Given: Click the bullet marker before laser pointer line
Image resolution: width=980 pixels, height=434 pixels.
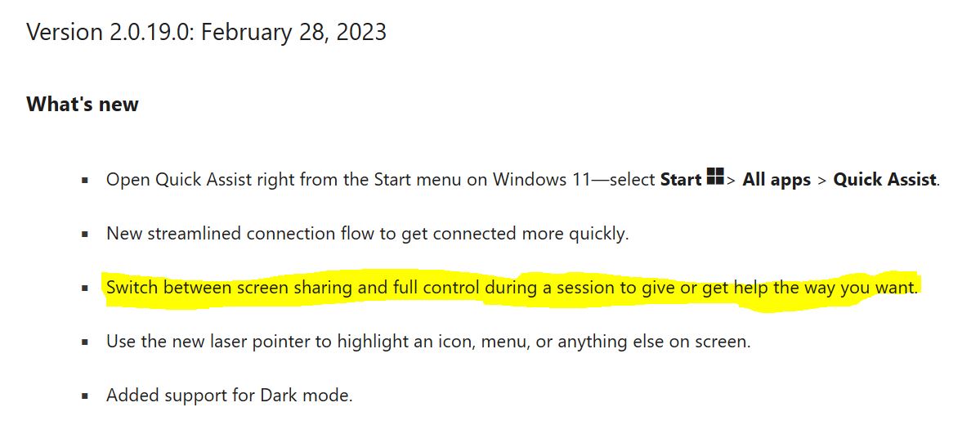Looking at the screenshot, I should [85, 342].
